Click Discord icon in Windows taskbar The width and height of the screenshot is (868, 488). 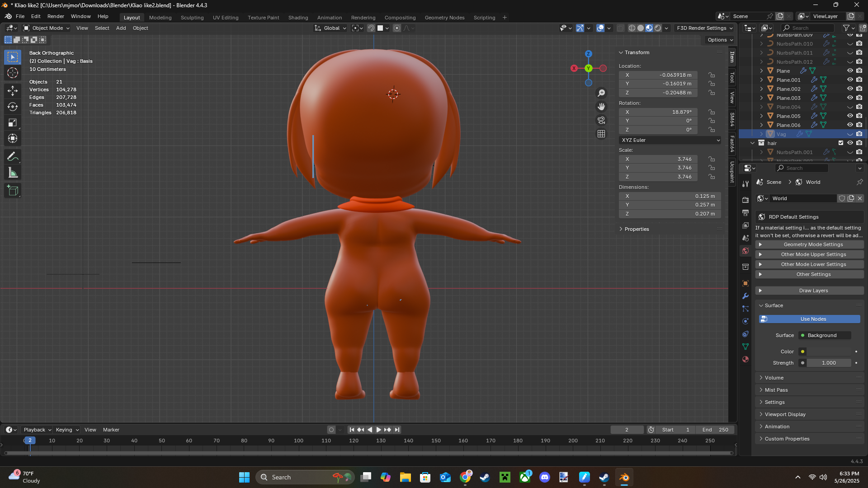[544, 477]
